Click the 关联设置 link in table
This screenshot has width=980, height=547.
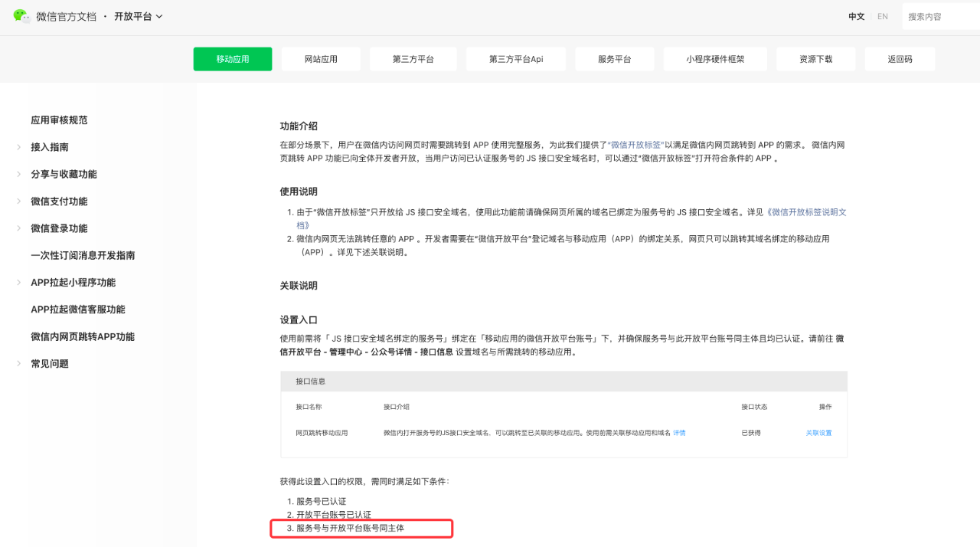click(x=818, y=433)
